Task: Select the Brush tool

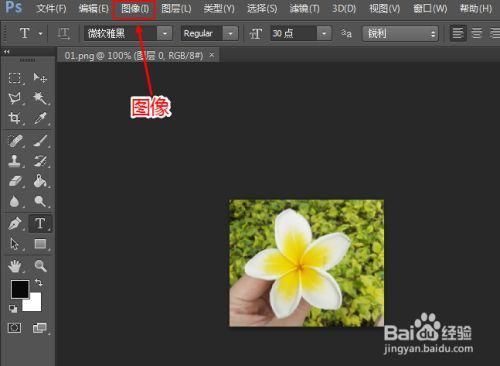Action: (x=40, y=141)
